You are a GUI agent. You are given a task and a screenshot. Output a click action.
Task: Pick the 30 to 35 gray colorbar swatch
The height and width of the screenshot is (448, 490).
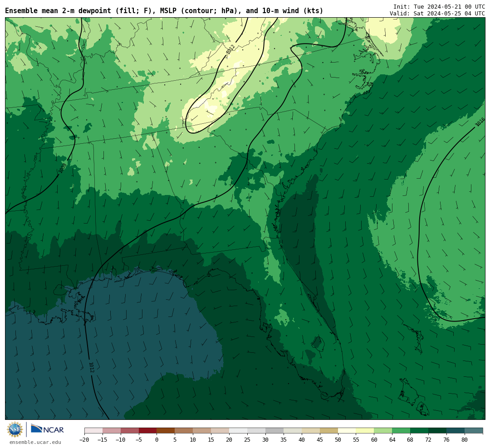pyautogui.click(x=274, y=431)
